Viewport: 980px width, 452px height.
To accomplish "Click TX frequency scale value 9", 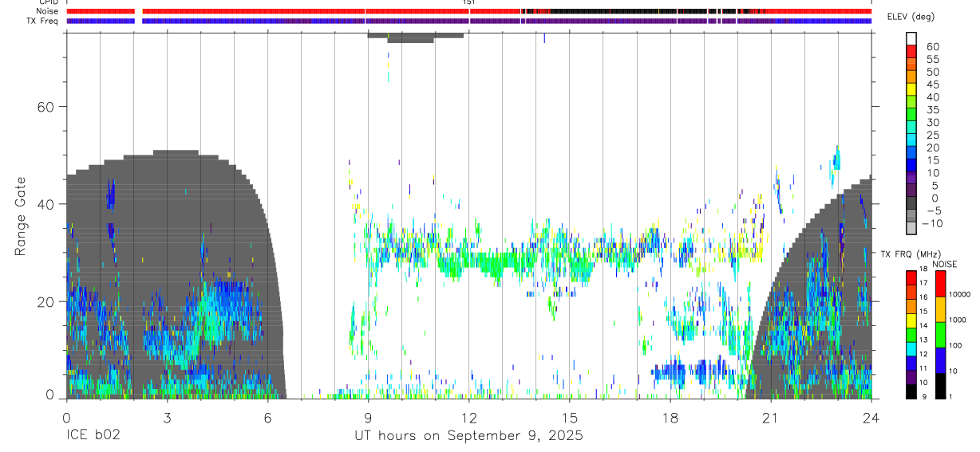I will pos(923,397).
